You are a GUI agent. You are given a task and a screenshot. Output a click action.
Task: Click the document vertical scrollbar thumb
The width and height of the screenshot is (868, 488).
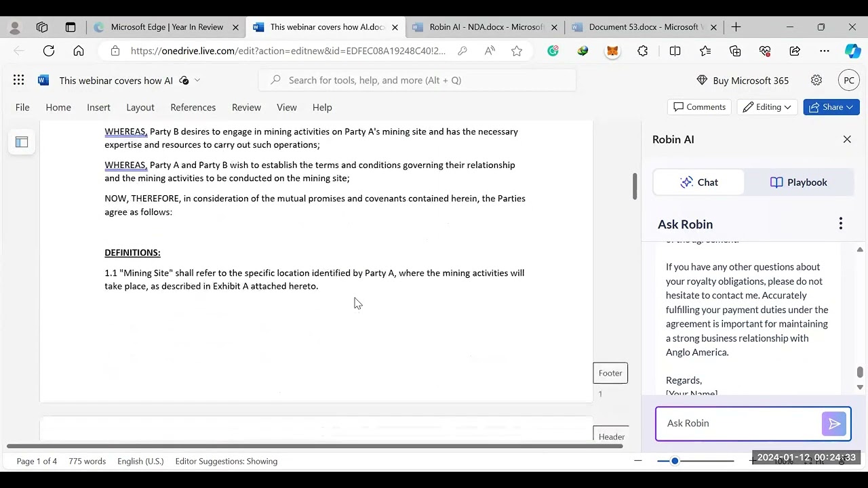click(x=635, y=186)
